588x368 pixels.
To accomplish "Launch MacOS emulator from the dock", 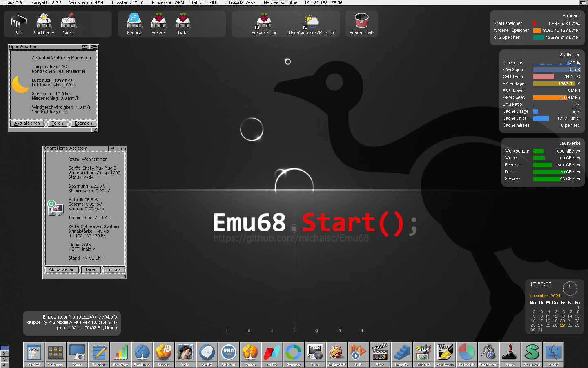I will point(553,355).
